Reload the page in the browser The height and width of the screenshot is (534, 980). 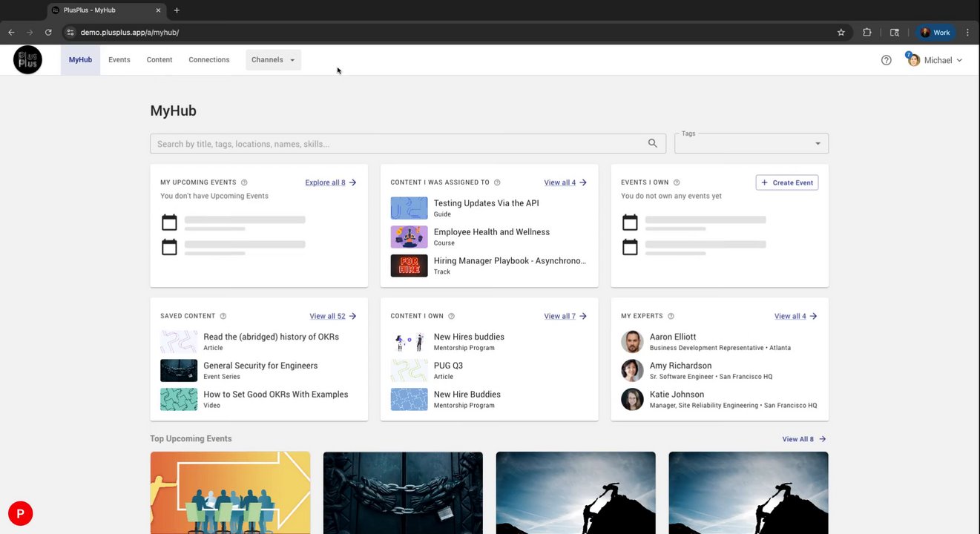48,33
